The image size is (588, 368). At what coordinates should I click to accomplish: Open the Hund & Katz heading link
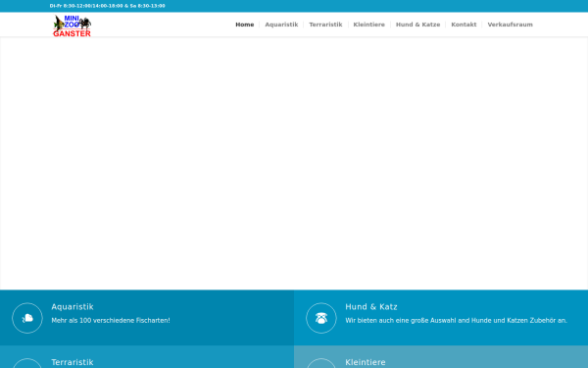(x=371, y=307)
